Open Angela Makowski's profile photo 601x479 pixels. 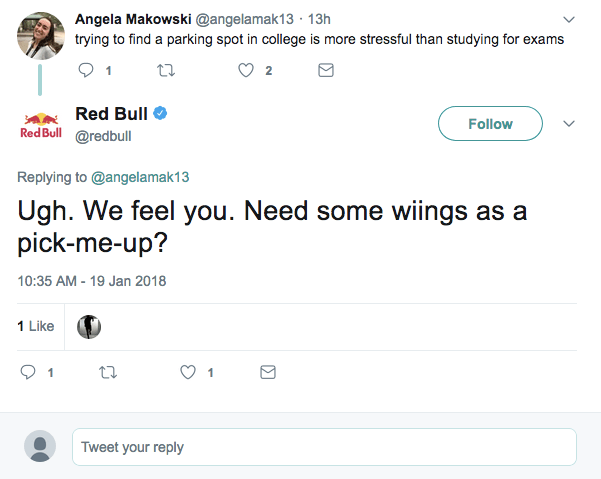pos(41,34)
